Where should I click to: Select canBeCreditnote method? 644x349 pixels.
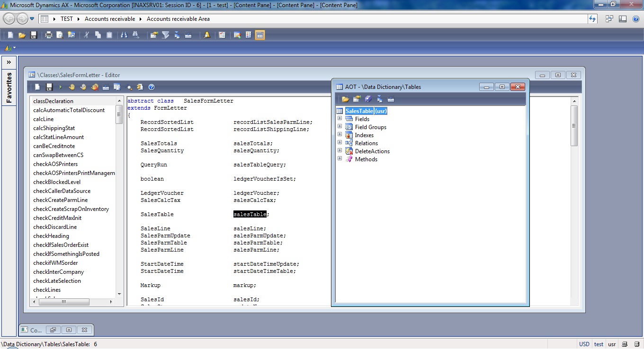tap(73, 146)
